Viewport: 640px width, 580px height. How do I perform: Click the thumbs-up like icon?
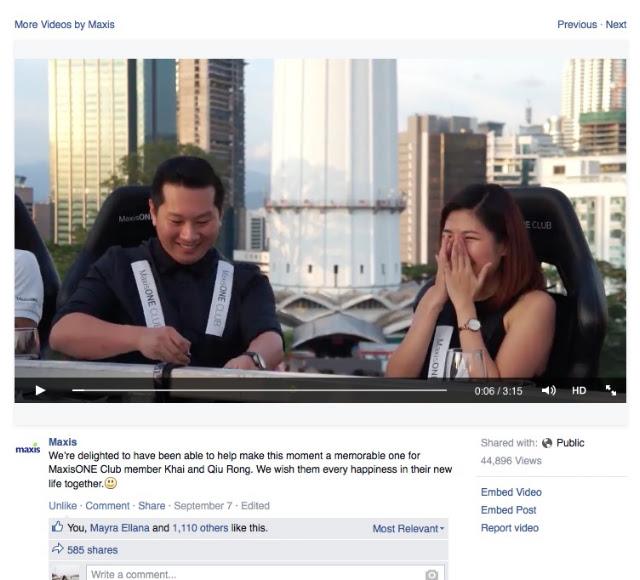click(x=58, y=527)
